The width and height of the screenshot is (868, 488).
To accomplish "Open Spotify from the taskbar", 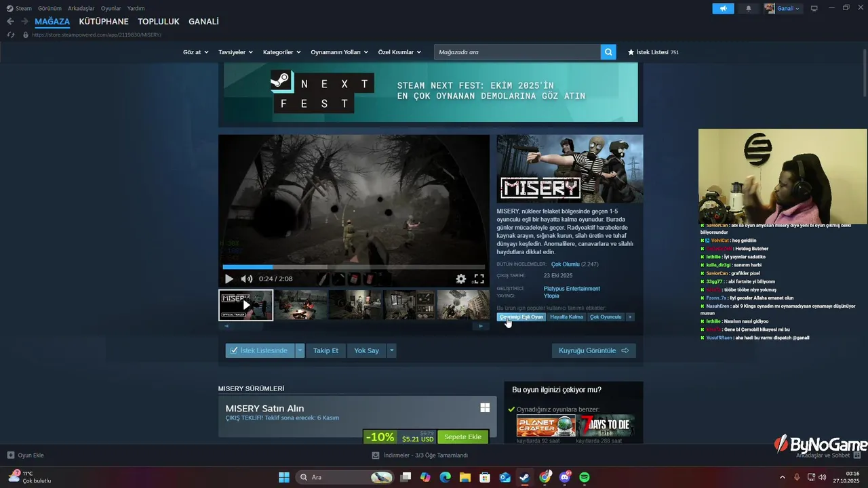I will 585,477.
